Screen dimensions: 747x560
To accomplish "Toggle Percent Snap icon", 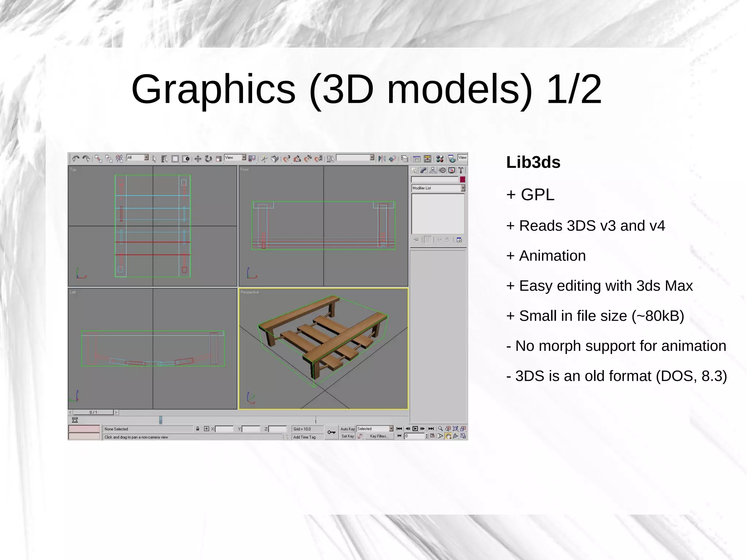I will click(308, 159).
